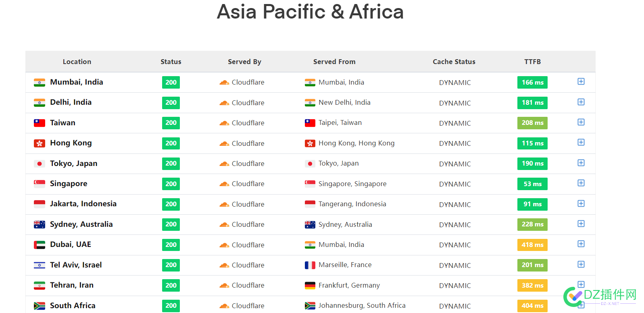Expand details for the Tel Aviv, Israel row

[581, 264]
